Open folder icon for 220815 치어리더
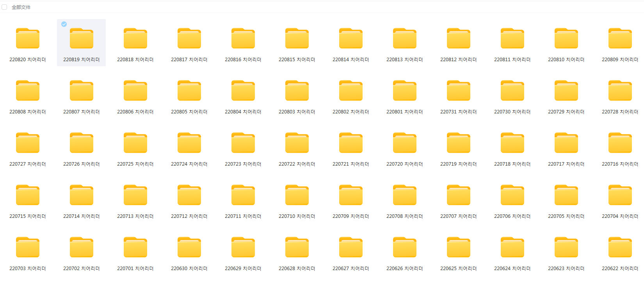This screenshot has width=644, height=281. point(297,38)
